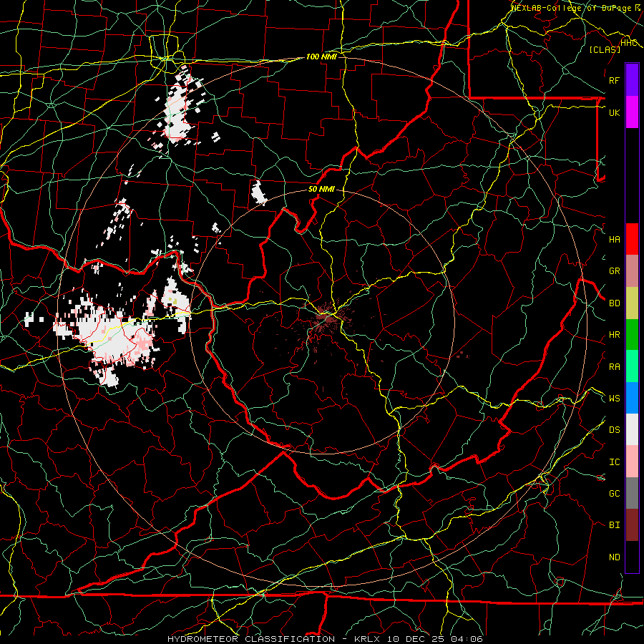Viewport: 644px width, 644px height.
Task: Select the 'BD' legend label
Action: coord(614,303)
